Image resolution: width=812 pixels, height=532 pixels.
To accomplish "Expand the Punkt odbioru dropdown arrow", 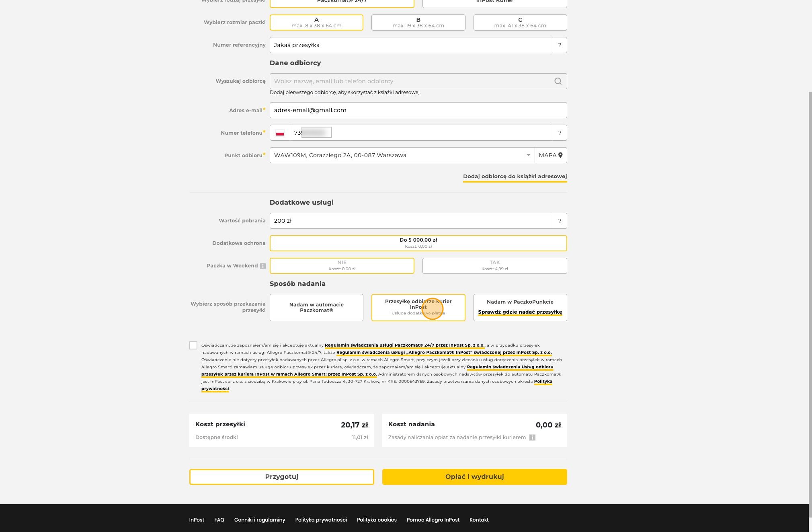I will pos(528,155).
